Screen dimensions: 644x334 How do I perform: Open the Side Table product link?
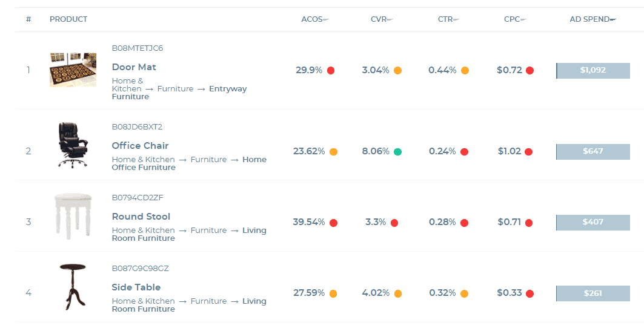136,287
